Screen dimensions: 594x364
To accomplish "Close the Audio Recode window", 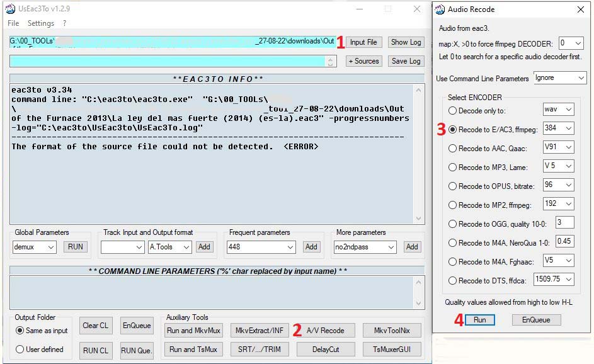I will [x=581, y=9].
